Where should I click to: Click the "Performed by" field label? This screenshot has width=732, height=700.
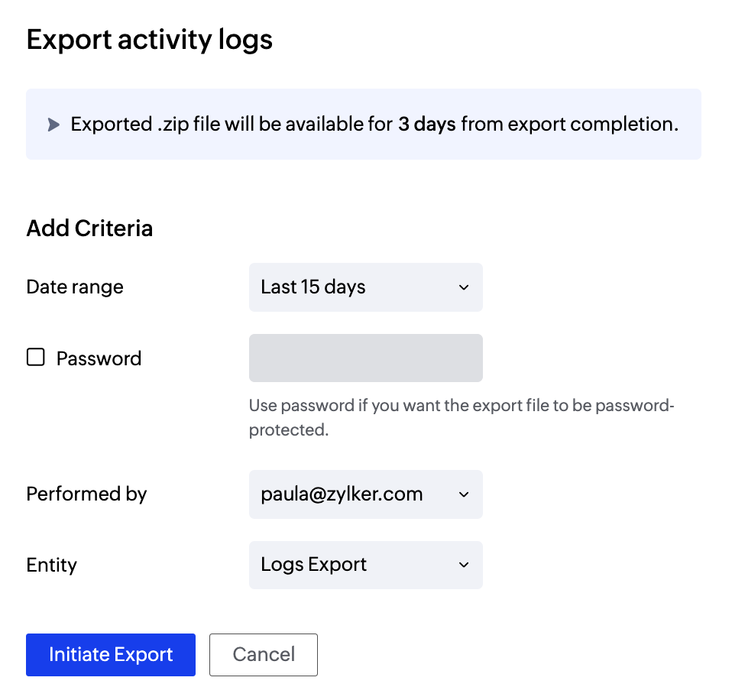86,494
